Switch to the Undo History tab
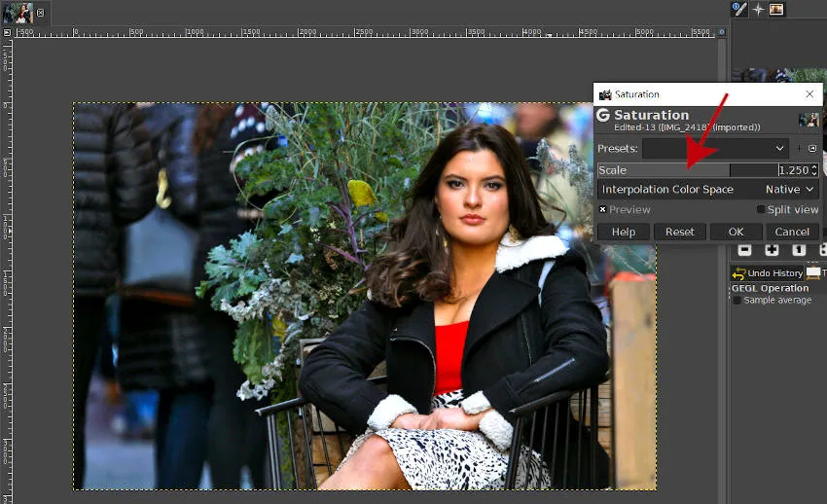Image resolution: width=827 pixels, height=504 pixels. [x=768, y=273]
